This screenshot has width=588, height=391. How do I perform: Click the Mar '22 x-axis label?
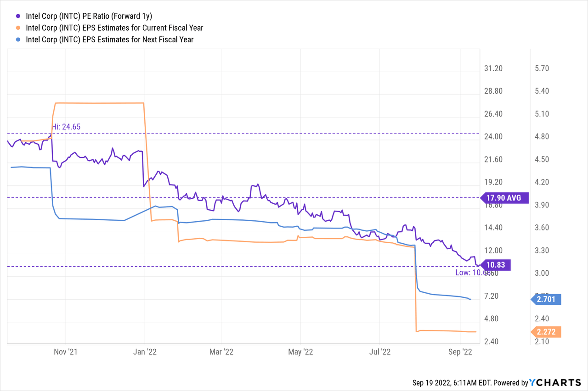tap(221, 352)
